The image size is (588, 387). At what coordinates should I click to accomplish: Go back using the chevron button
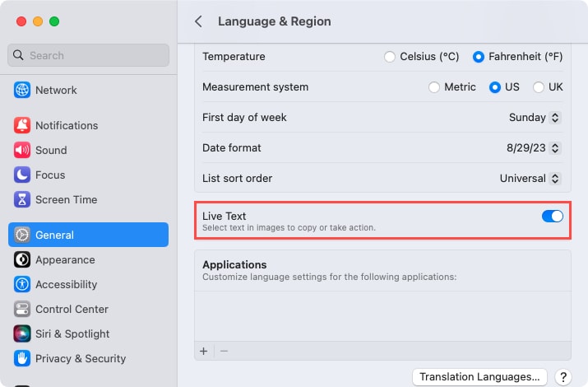[198, 21]
